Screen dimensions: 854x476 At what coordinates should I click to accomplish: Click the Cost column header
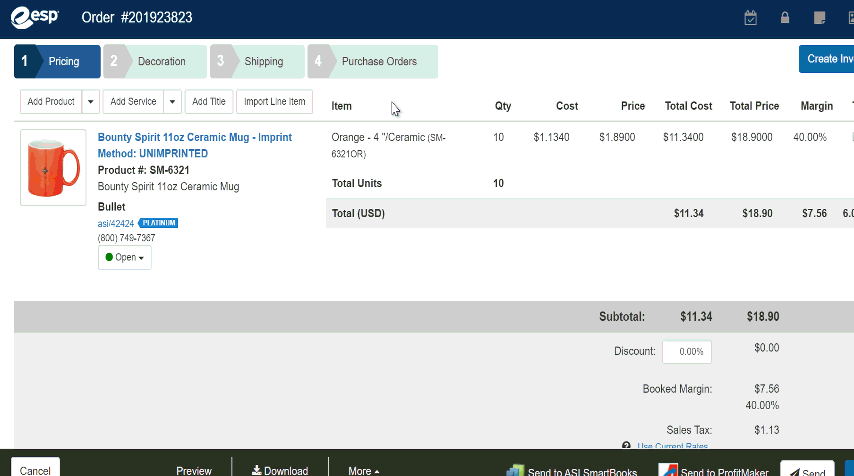click(x=567, y=106)
